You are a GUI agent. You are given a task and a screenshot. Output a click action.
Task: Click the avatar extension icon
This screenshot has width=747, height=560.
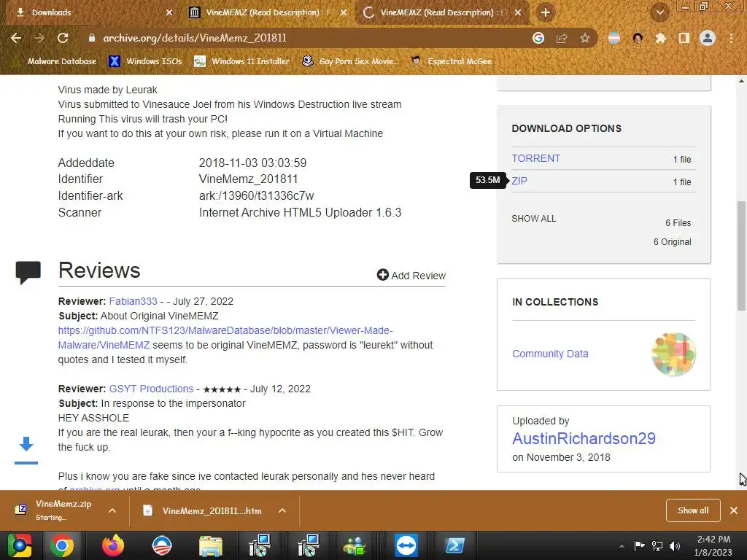tap(638, 38)
